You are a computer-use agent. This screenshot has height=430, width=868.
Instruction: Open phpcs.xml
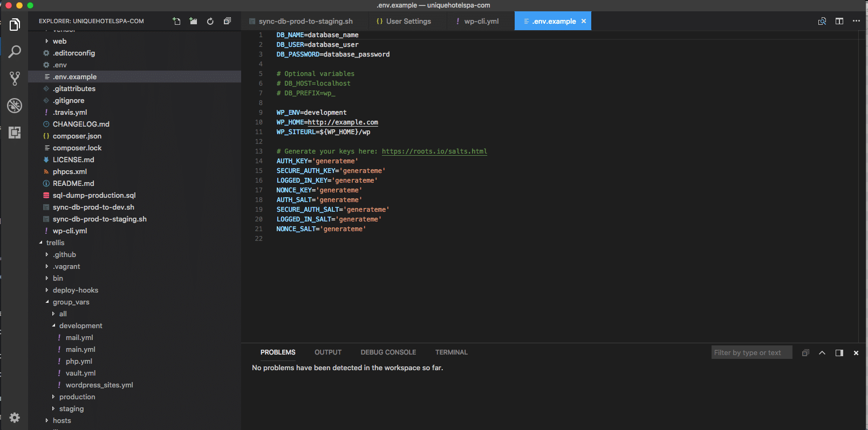pos(135,171)
